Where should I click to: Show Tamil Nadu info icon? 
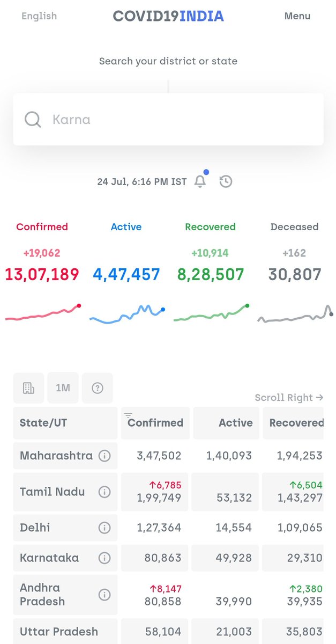tap(104, 492)
